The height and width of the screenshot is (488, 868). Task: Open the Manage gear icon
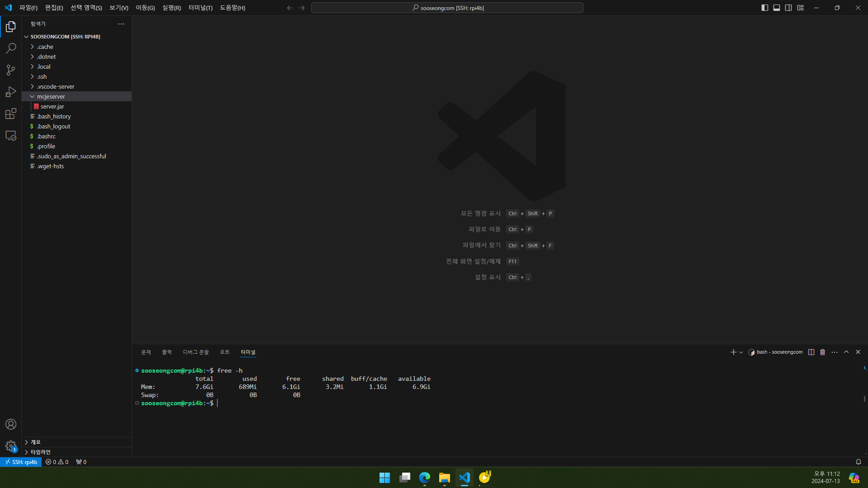pos(11,446)
